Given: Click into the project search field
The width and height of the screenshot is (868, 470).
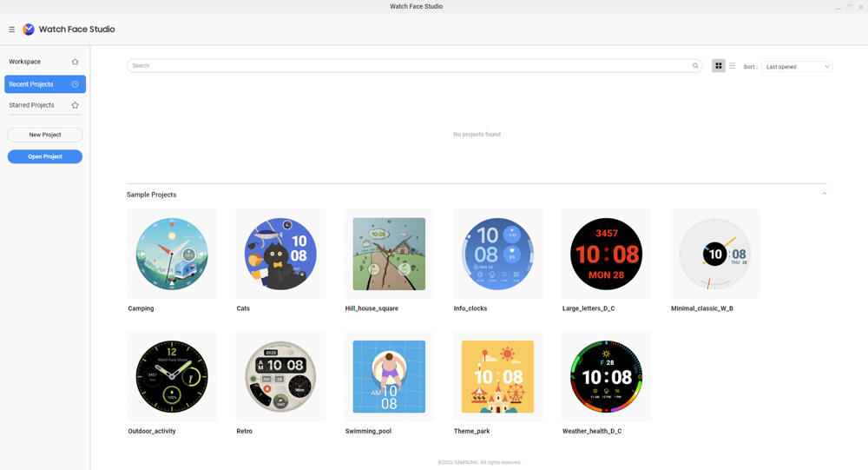Looking at the screenshot, I should 408,66.
